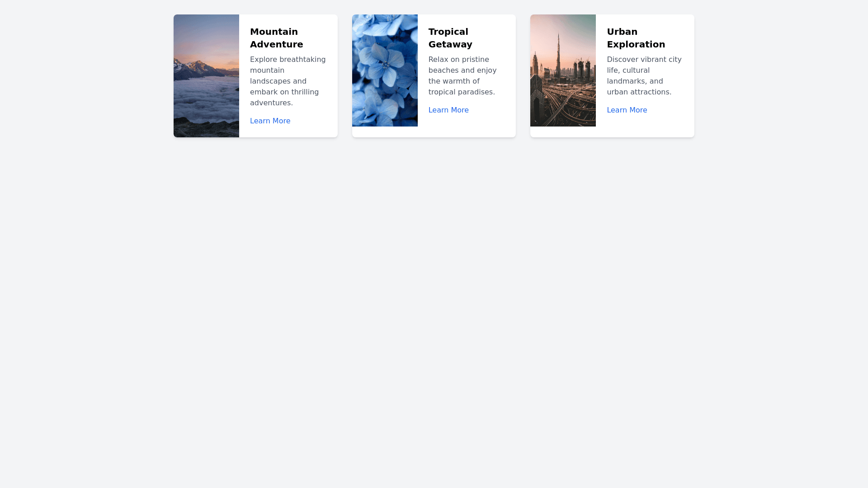Viewport: 868px width, 488px height.
Task: Click the mountain landscapes description paragraph
Action: pos(288,81)
